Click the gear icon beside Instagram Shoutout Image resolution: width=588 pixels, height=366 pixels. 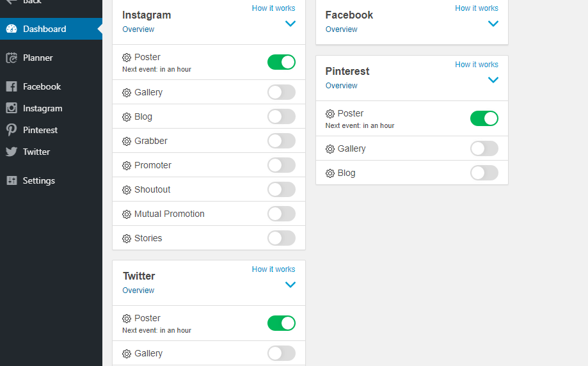pyautogui.click(x=127, y=190)
